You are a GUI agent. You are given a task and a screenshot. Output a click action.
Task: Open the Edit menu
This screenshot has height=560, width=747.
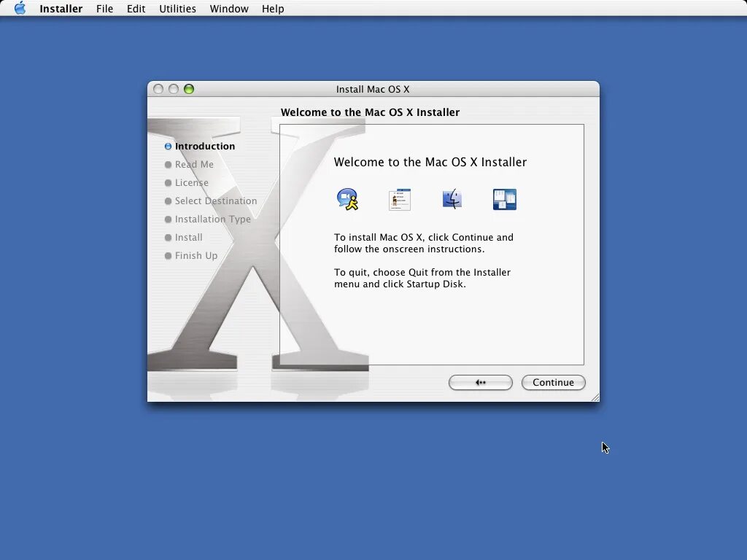[x=136, y=9]
